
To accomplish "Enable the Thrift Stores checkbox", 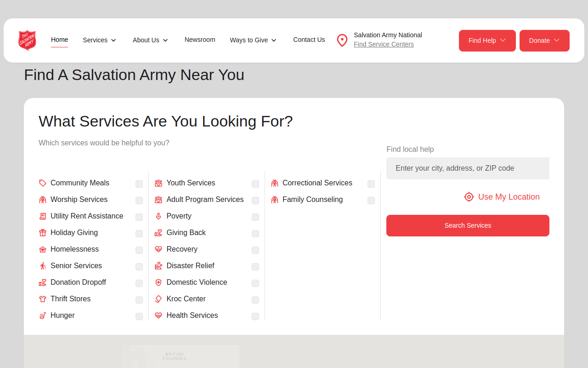I will [139, 300].
